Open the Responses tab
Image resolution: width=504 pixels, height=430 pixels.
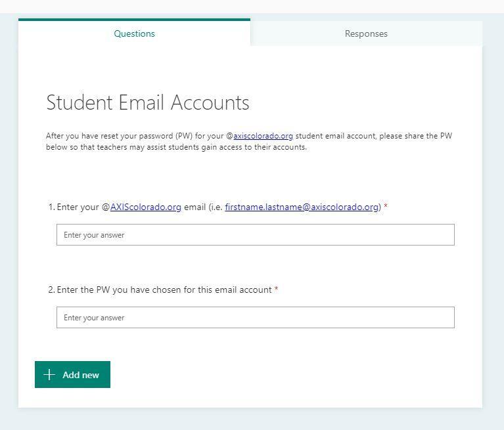coord(366,33)
